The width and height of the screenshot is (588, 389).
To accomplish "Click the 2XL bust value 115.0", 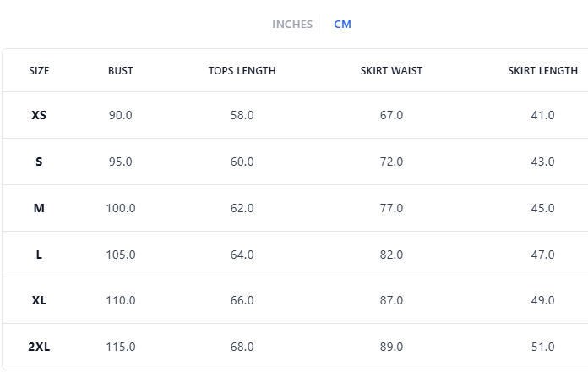I will pos(121,347).
